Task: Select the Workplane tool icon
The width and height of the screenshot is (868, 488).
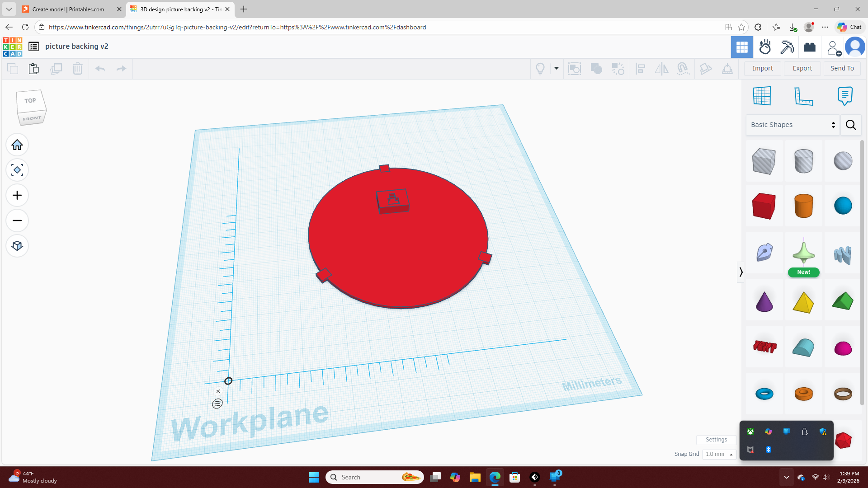Action: click(x=762, y=96)
